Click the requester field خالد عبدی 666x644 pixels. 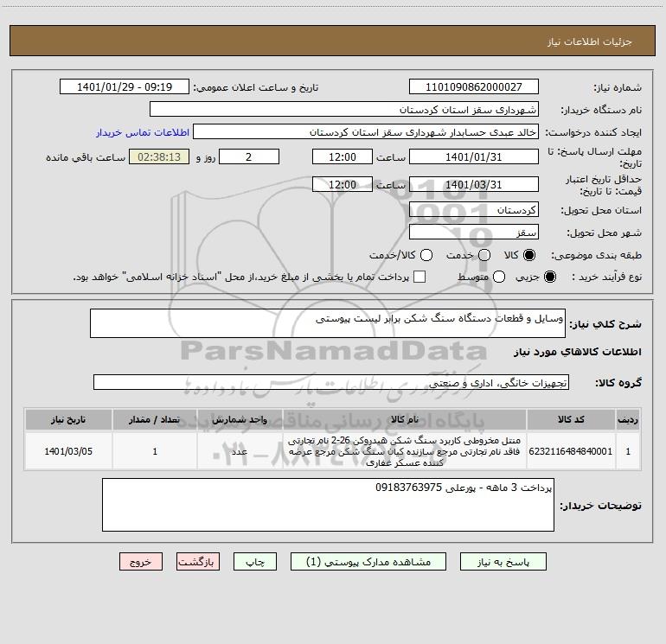point(366,131)
